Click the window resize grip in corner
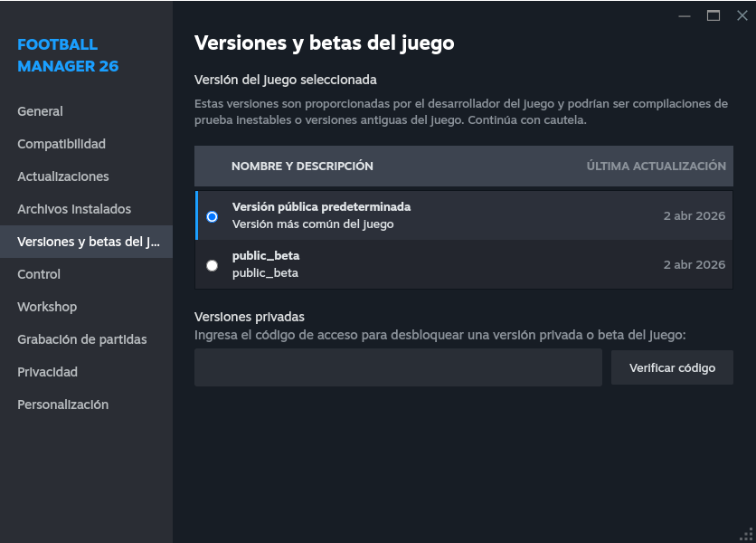Image resolution: width=756 pixels, height=543 pixels. pyautogui.click(x=746, y=534)
